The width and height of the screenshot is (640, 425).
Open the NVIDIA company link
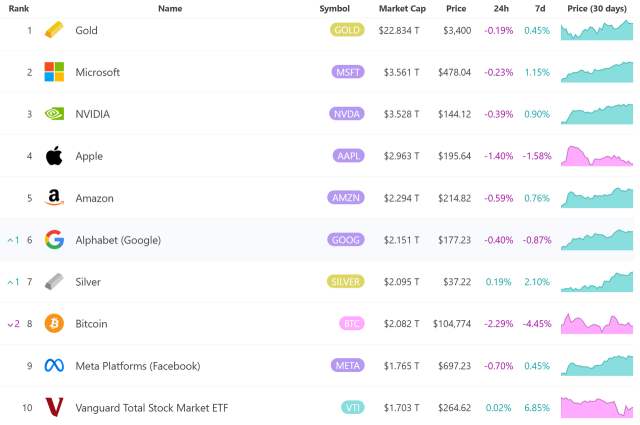coord(93,114)
